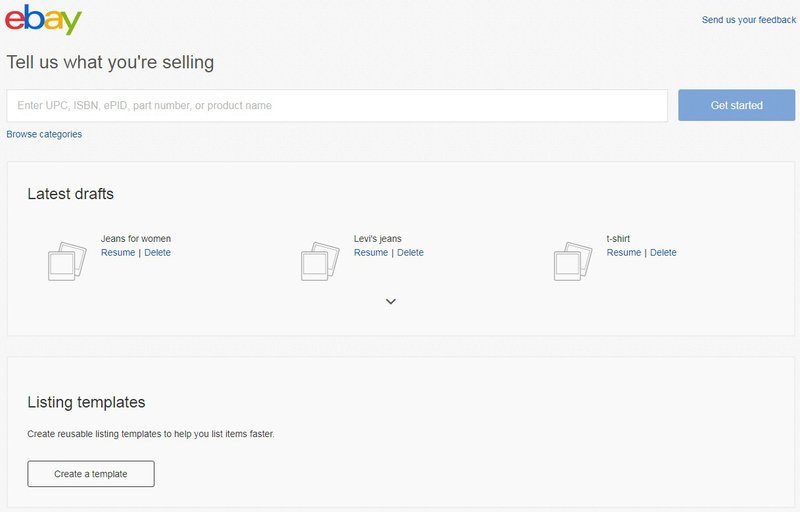Open the t-shirt draft photo icon
Viewport: 800px width, 512px height.
(573, 261)
